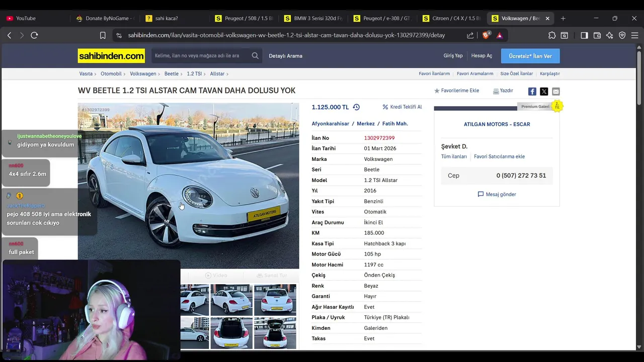644x362 pixels.
Task: Click the Fatih Mah. location link
Action: [395, 124]
